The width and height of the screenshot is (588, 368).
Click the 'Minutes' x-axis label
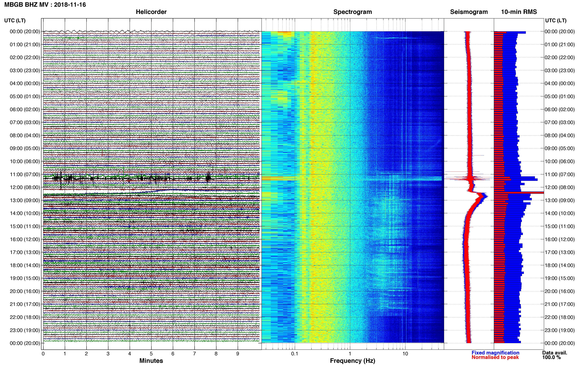151,361
